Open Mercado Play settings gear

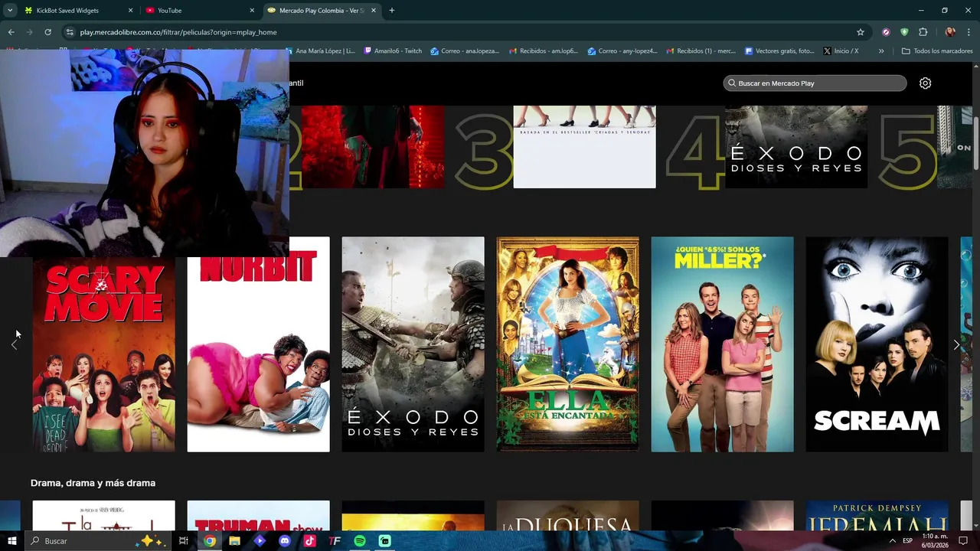tap(925, 83)
